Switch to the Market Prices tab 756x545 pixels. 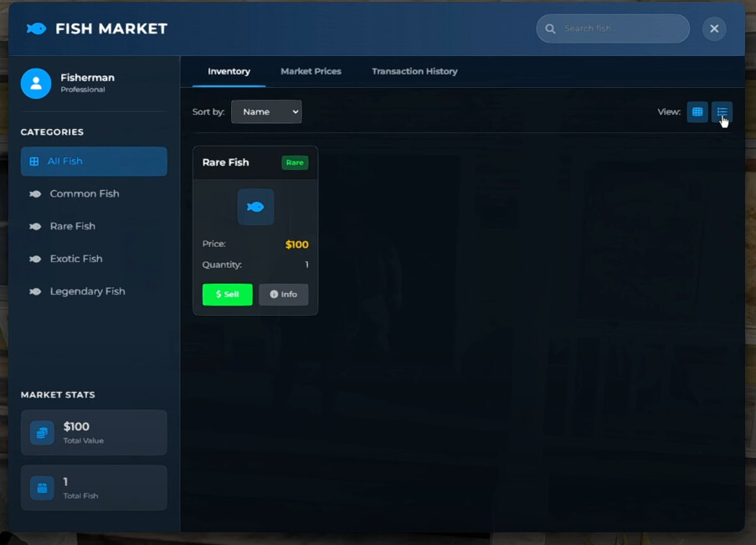click(x=311, y=71)
